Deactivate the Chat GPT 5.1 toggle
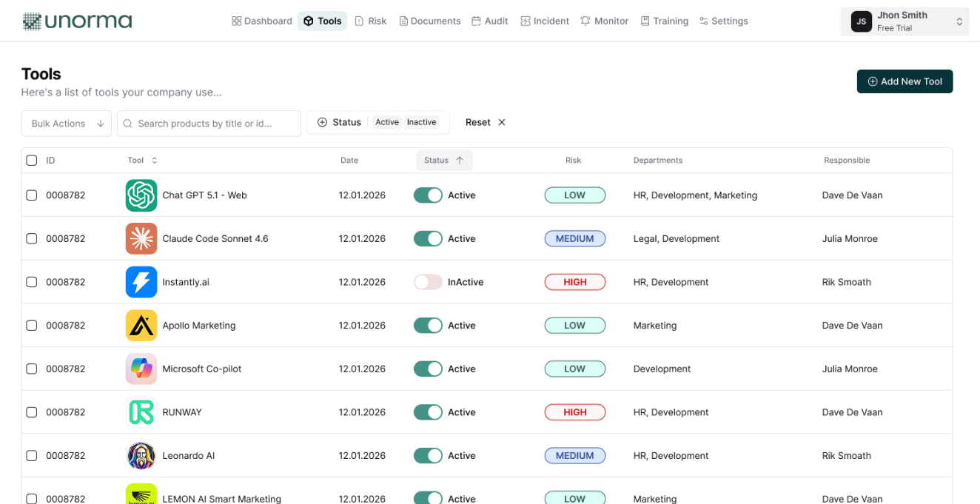980x504 pixels. pyautogui.click(x=428, y=195)
